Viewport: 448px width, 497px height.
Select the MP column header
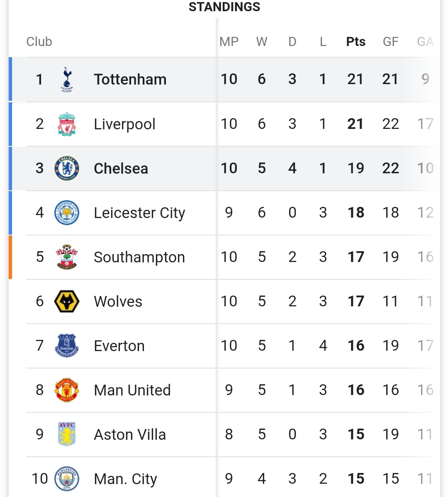click(229, 41)
